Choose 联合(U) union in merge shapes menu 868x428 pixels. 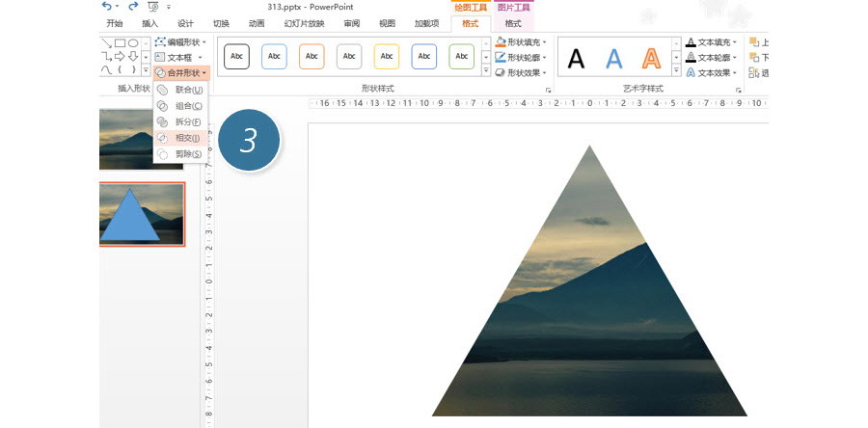click(x=179, y=90)
